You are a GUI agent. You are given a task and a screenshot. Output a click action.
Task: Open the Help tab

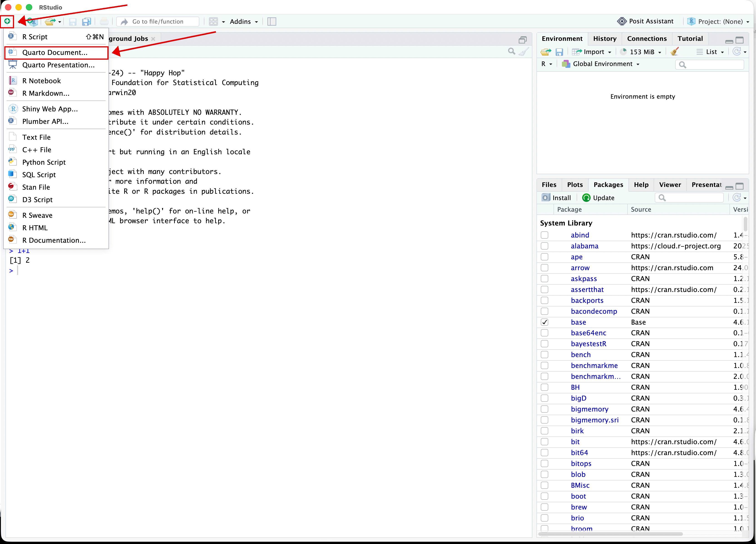coord(641,185)
